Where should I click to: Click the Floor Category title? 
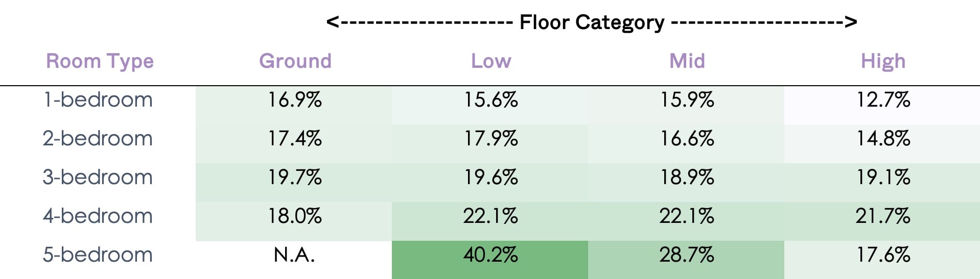point(592,22)
